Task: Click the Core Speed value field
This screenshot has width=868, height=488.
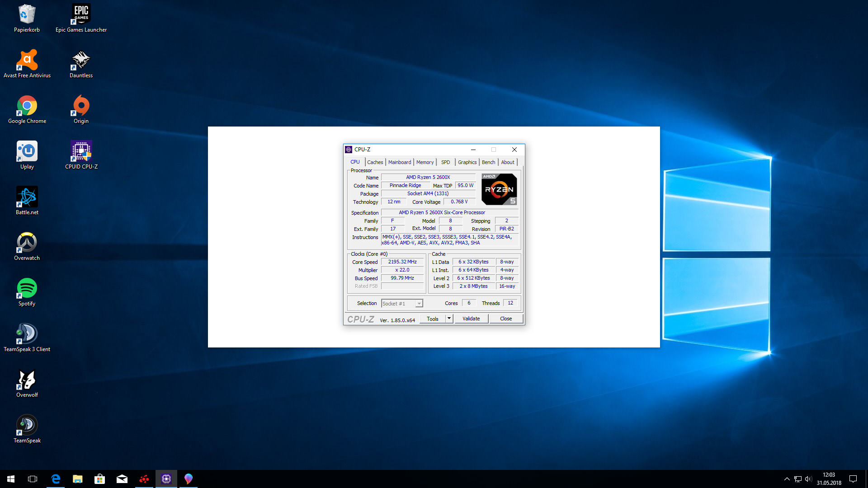Action: tap(401, 262)
